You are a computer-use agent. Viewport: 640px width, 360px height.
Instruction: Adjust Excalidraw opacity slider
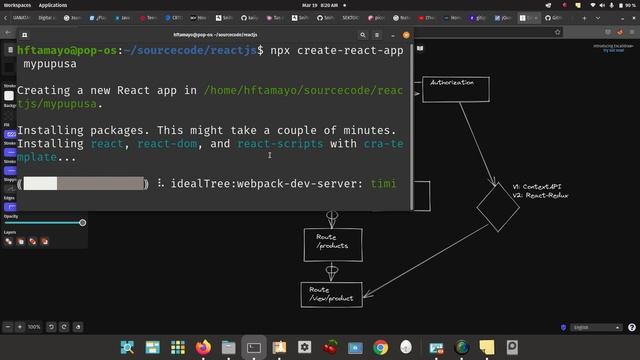45,223
